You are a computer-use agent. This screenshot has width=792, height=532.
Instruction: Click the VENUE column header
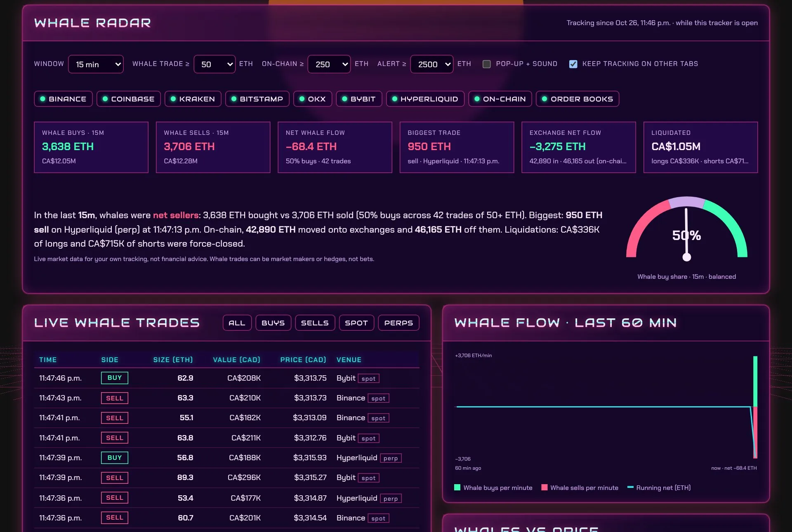(349, 360)
